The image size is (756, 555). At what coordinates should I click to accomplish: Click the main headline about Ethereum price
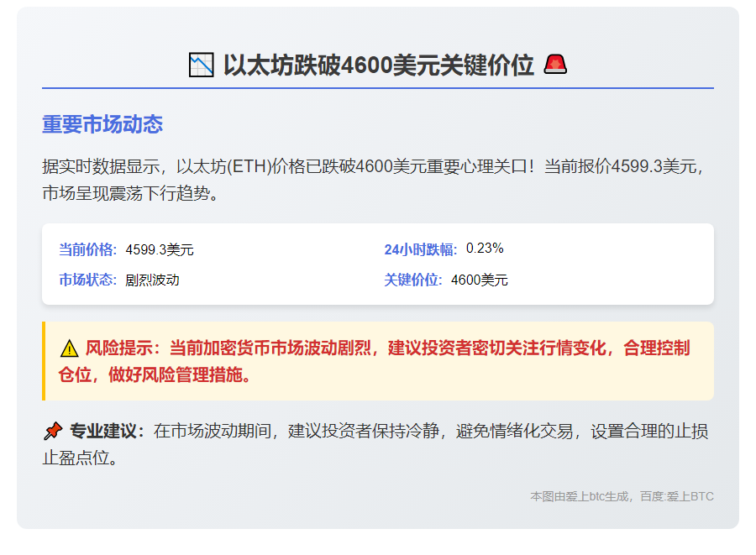(378, 61)
